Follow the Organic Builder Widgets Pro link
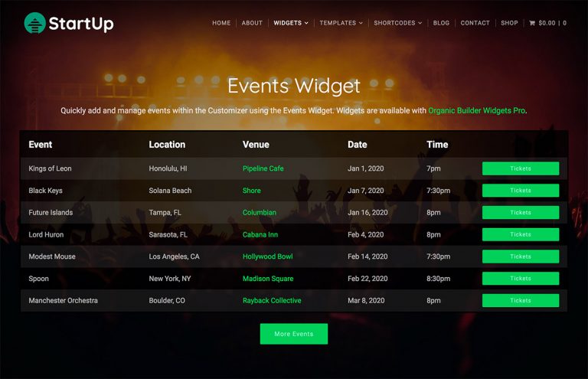The image size is (588, 379). 477,110
